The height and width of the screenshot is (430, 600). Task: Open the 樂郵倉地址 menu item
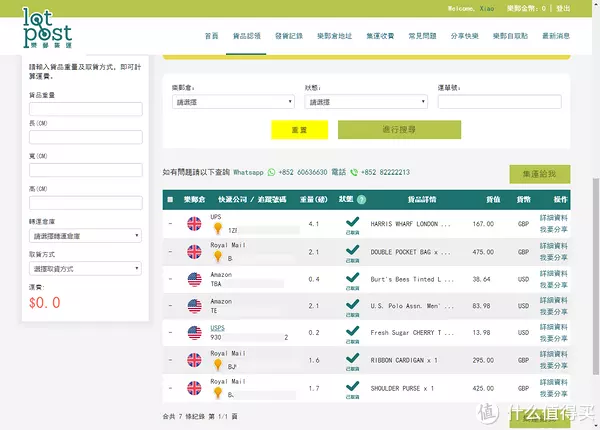coord(334,36)
